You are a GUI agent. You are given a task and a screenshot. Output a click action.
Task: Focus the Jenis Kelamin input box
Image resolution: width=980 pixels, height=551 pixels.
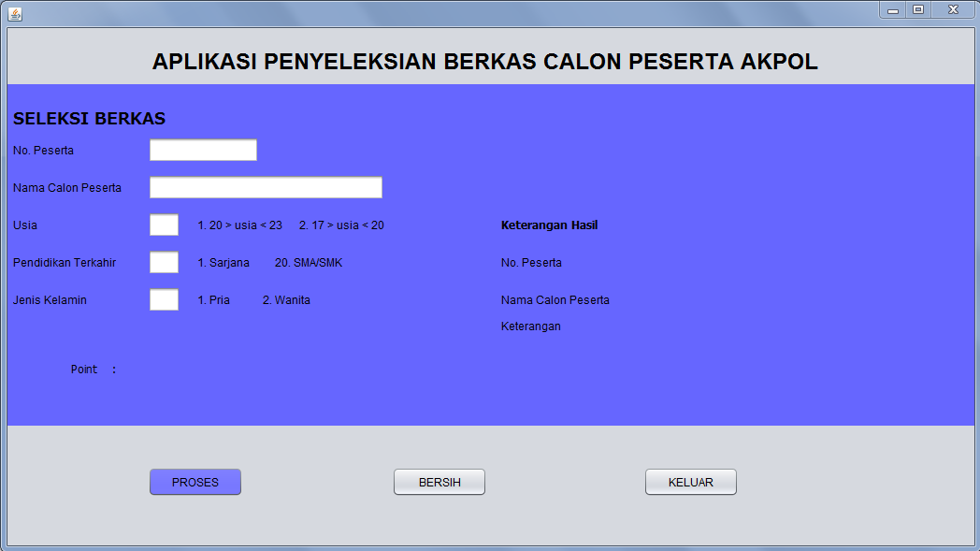[164, 300]
